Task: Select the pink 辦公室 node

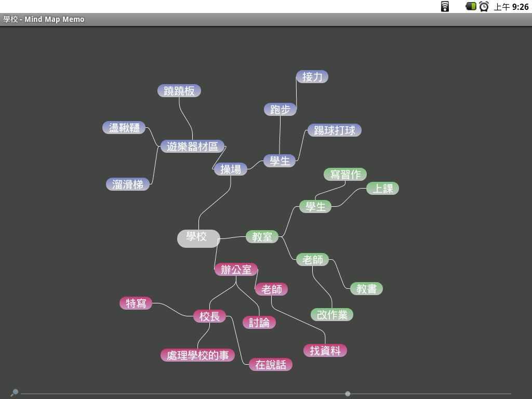Action: pos(236,270)
